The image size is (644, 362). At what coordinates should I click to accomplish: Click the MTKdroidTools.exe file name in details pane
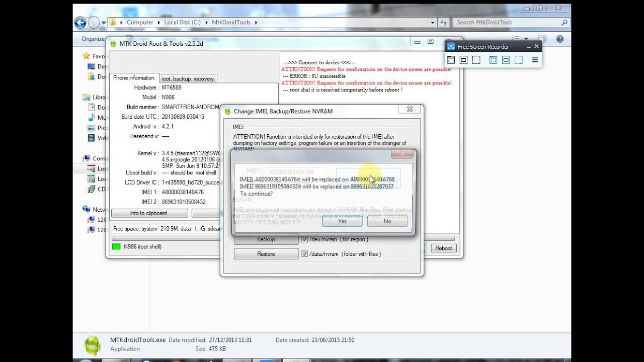click(x=138, y=340)
